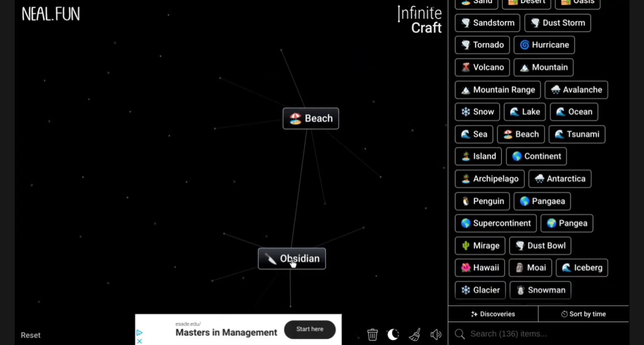Pick the Snow item
This screenshot has height=345, width=644.
click(477, 112)
